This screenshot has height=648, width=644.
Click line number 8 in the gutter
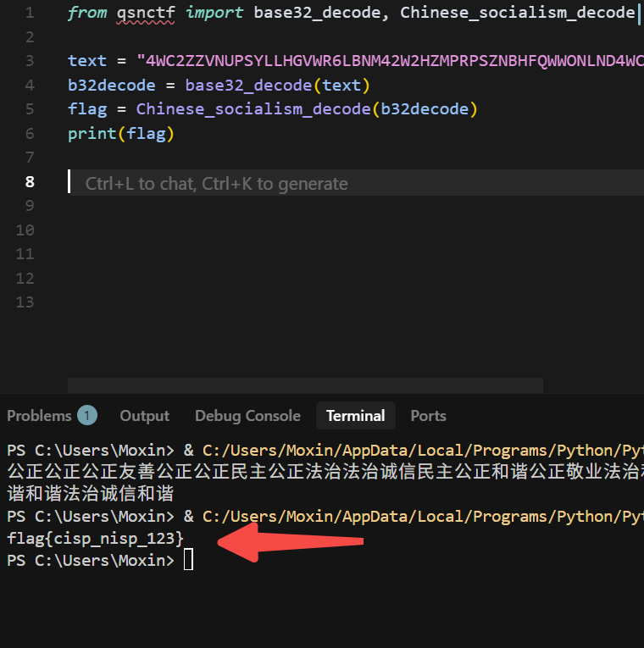[30, 182]
